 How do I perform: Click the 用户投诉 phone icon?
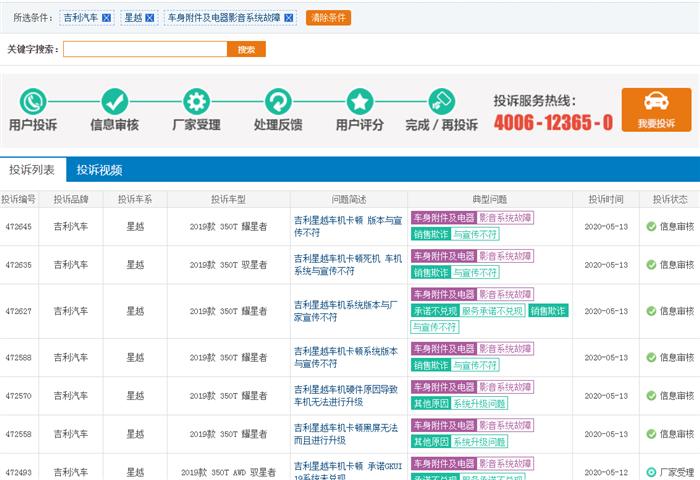click(33, 101)
